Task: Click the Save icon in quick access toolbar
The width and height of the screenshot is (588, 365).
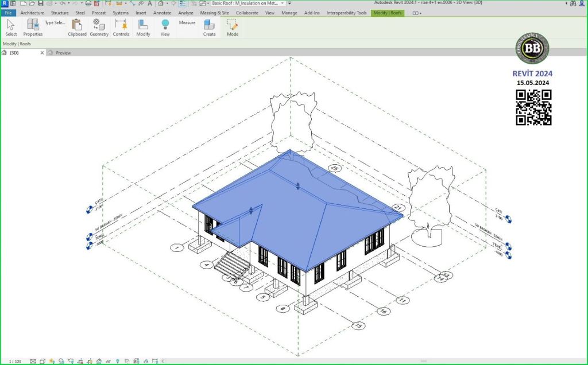Action: coord(41,3)
